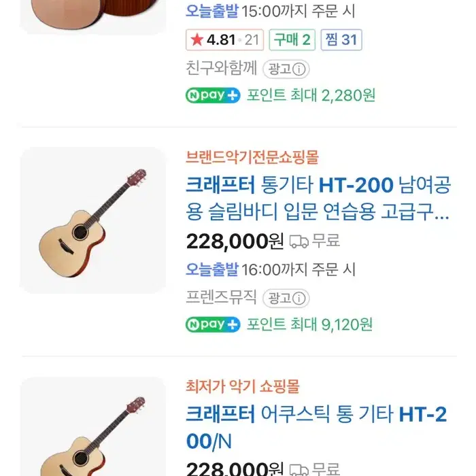Open the HT-200/N guitar thumbnail at bottom
This screenshot has width=476, height=476.
coord(93,428)
